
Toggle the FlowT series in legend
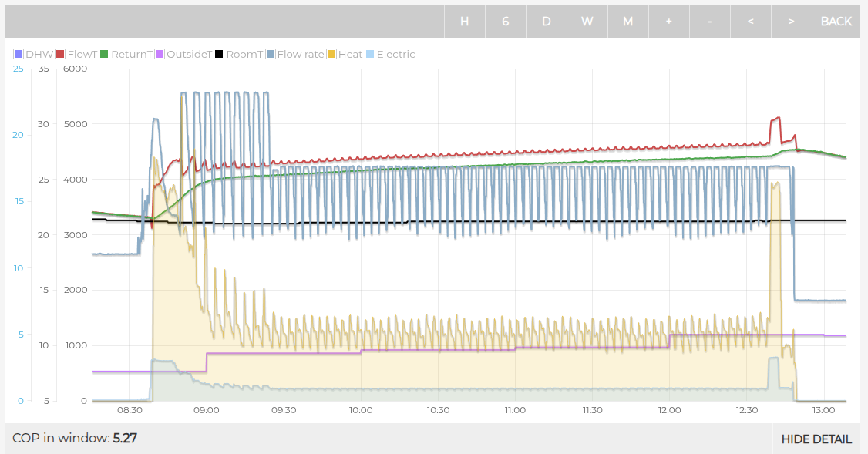coord(76,55)
